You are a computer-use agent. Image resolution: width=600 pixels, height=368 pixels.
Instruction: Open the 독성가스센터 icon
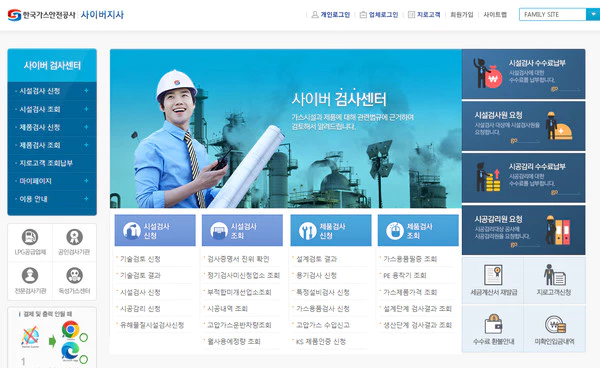[74, 275]
